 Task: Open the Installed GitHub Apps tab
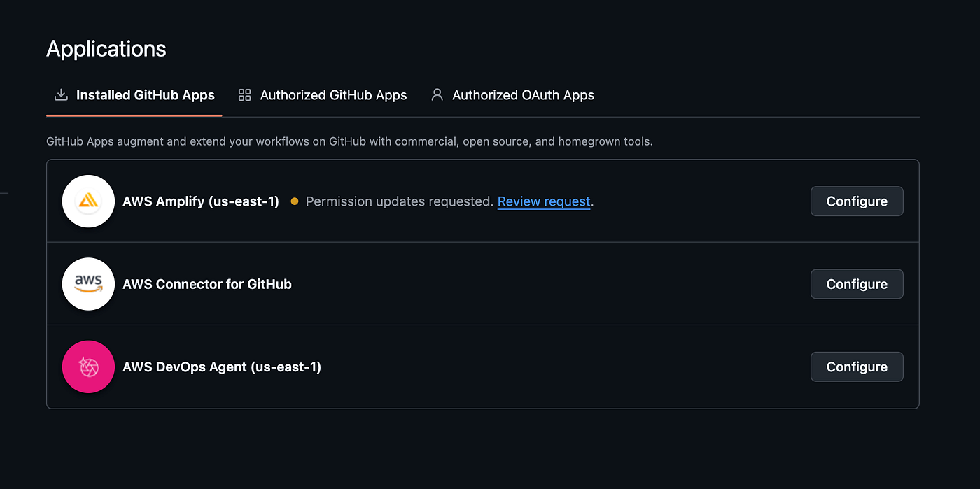click(x=134, y=95)
